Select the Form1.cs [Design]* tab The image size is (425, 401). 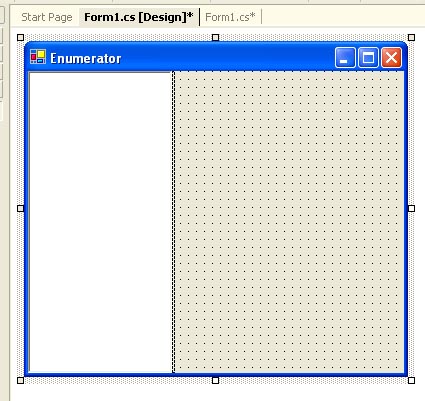click(139, 17)
